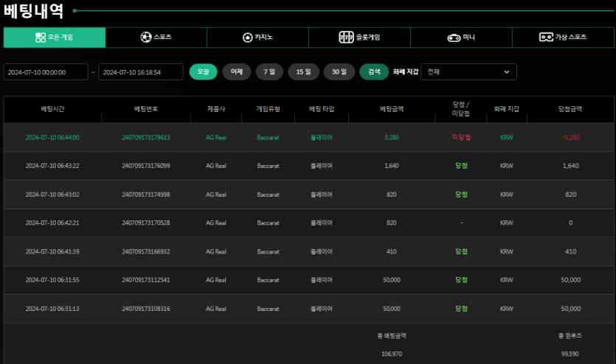Viewport: 616px width, 364px height.
Task: Choose the 15 일 range button
Action: (x=303, y=71)
